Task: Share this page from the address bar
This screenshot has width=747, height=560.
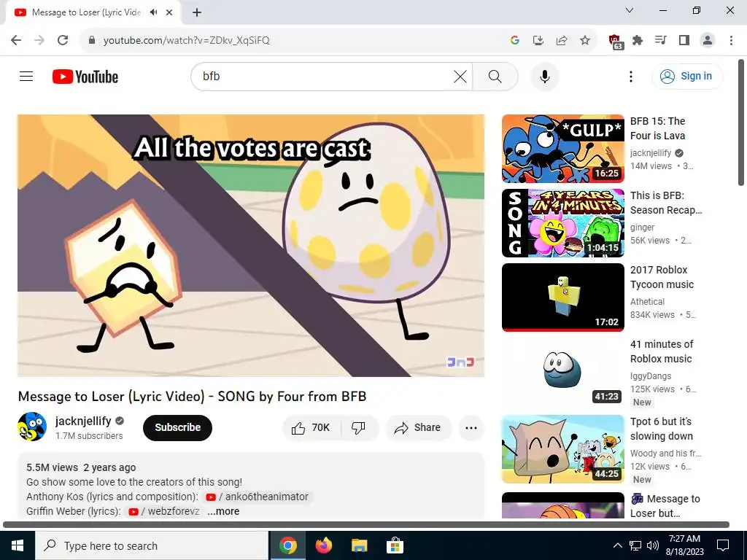Action: tap(561, 40)
